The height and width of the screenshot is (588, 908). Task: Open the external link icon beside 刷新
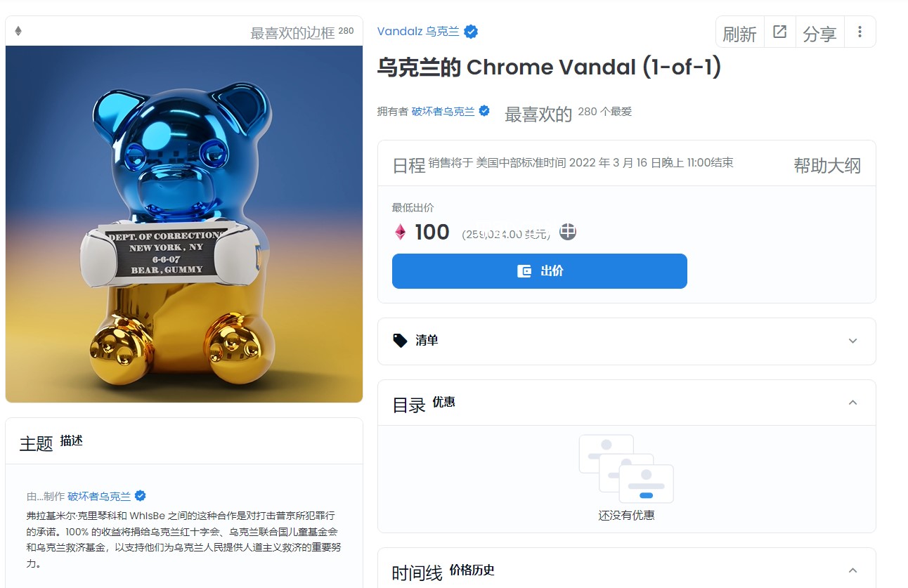tap(779, 32)
